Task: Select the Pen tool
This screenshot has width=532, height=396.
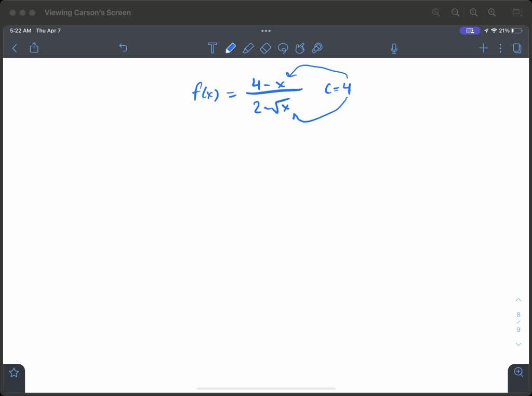Action: coord(231,48)
